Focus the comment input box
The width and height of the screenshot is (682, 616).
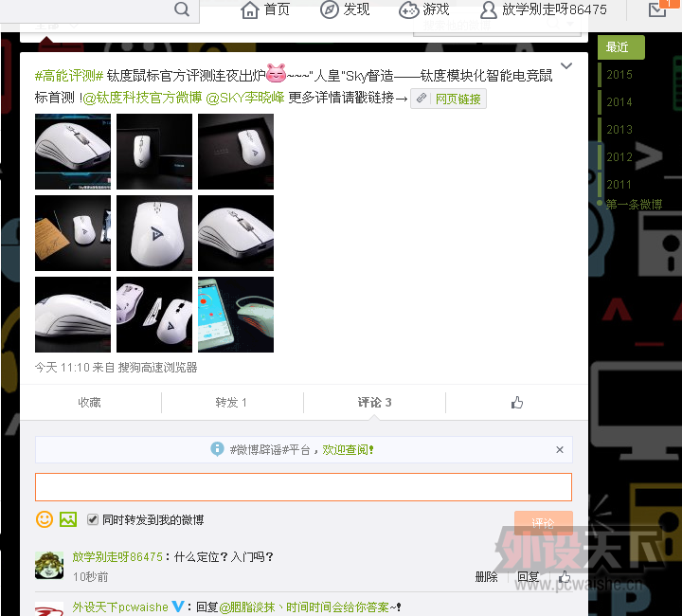[x=304, y=487]
